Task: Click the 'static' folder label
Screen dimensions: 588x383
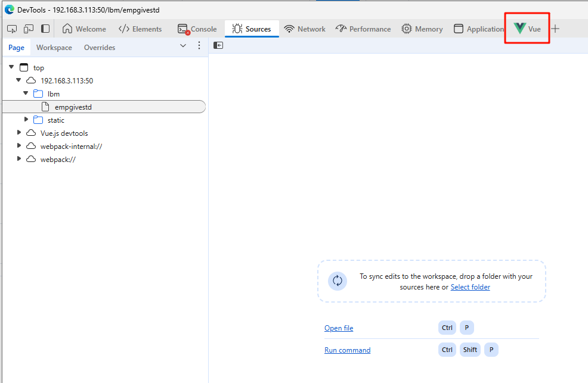Action: [56, 120]
